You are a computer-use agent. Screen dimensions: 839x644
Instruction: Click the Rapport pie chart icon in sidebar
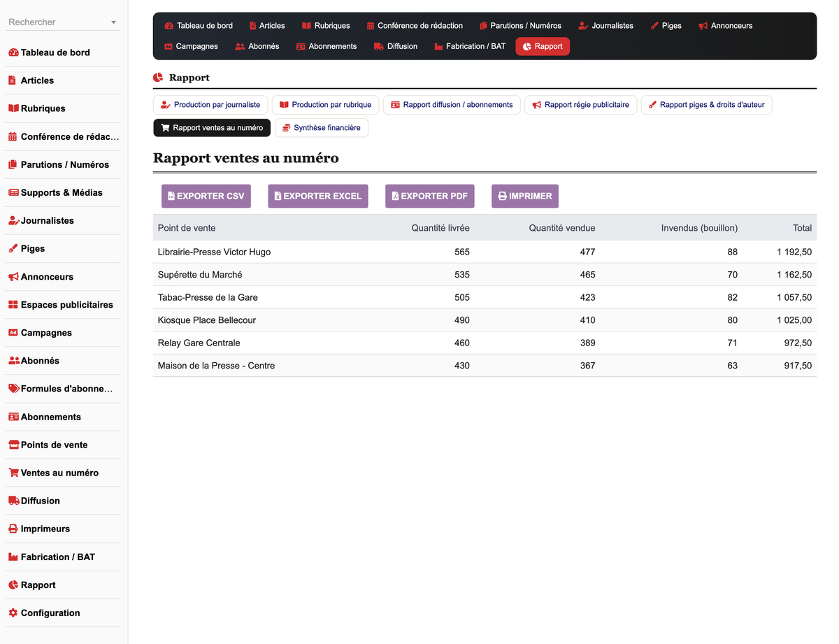tap(13, 585)
